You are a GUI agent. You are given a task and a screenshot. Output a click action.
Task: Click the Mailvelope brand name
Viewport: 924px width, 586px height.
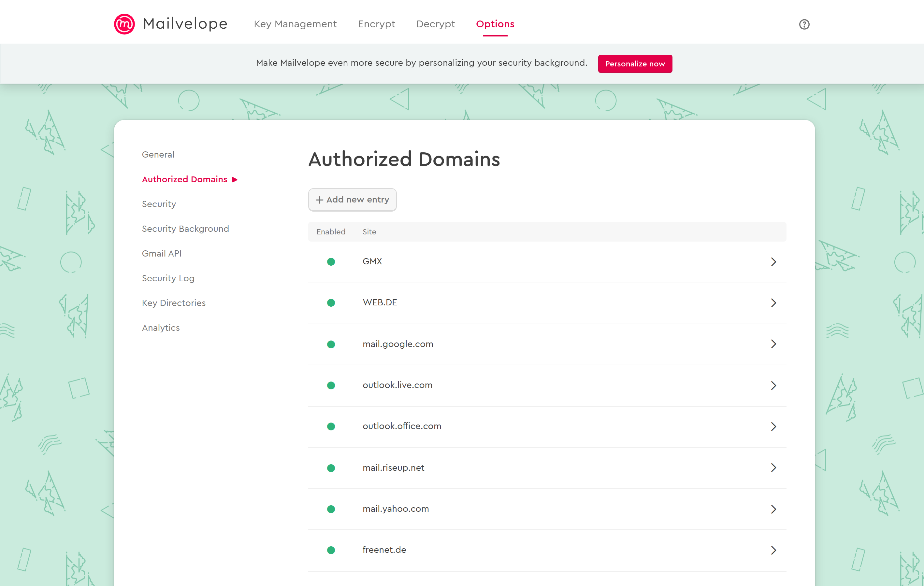(185, 24)
